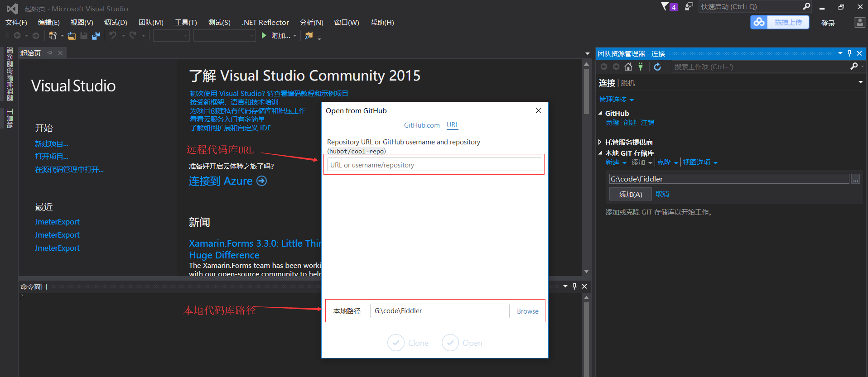Expand the Manage Connections dropdown

(632, 100)
